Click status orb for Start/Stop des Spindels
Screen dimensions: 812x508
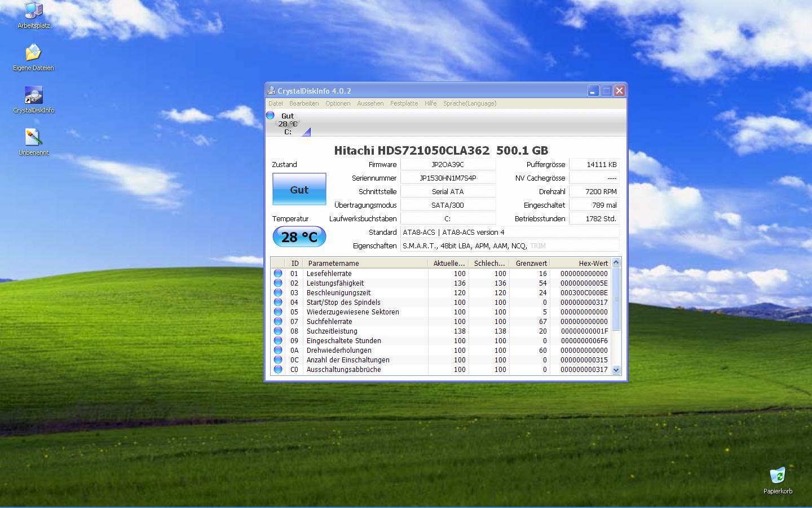pyautogui.click(x=278, y=302)
